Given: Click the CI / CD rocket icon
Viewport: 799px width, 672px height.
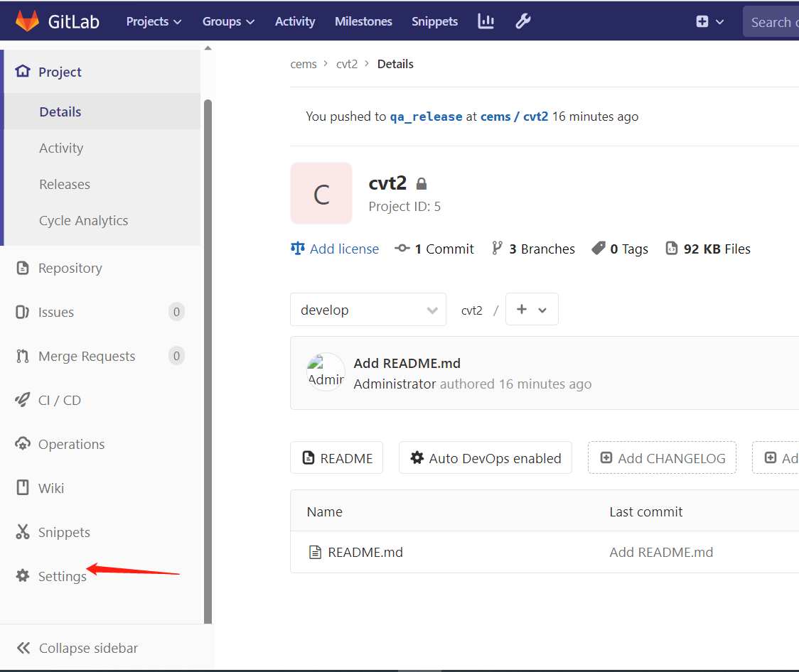Looking at the screenshot, I should [x=23, y=400].
